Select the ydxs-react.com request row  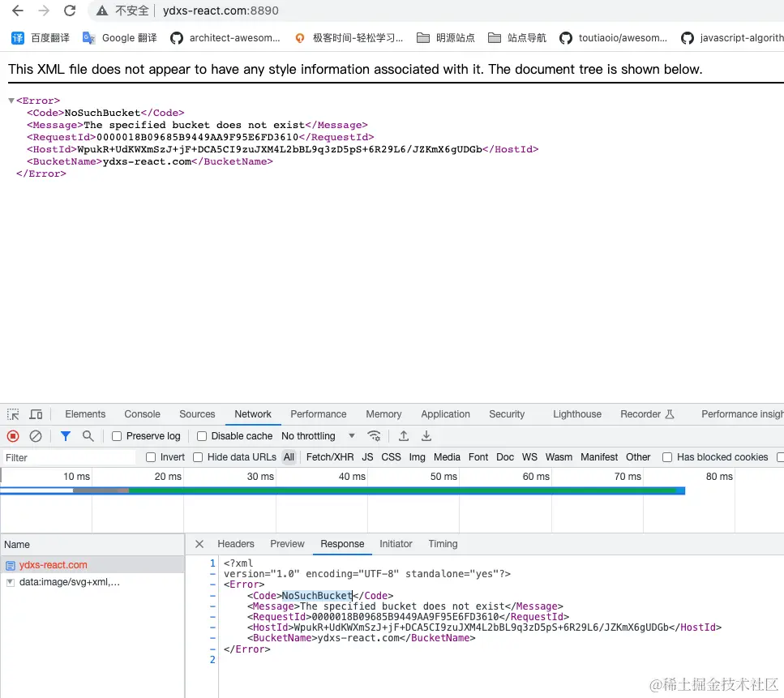pos(92,565)
